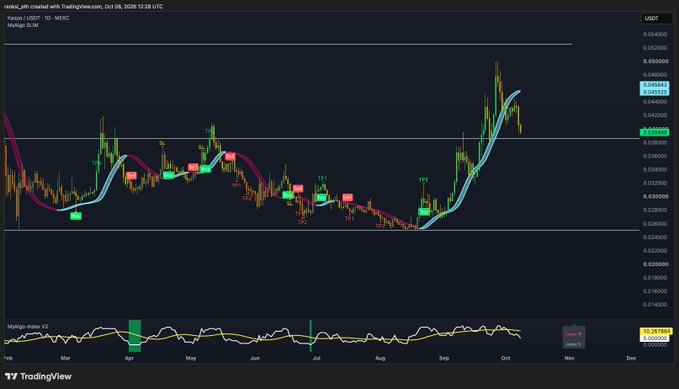
Task: Click the TradingView logo at bottom left
Action: point(38,376)
